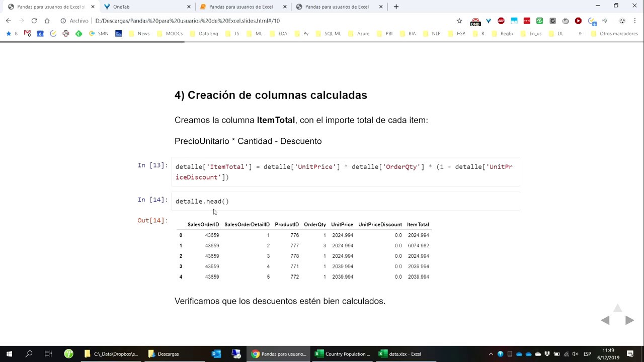Image resolution: width=644 pixels, height=362 pixels.
Task: Click heading Creación de columnas calculadas
Action: tap(271, 95)
